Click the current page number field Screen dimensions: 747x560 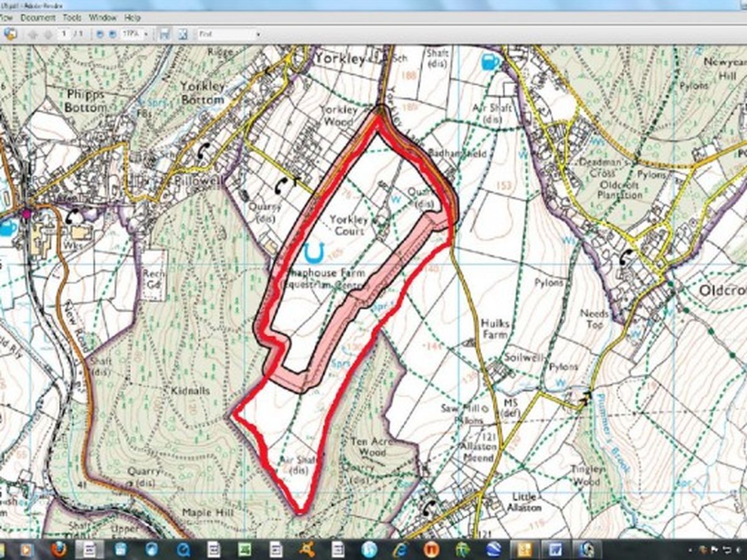(x=65, y=34)
